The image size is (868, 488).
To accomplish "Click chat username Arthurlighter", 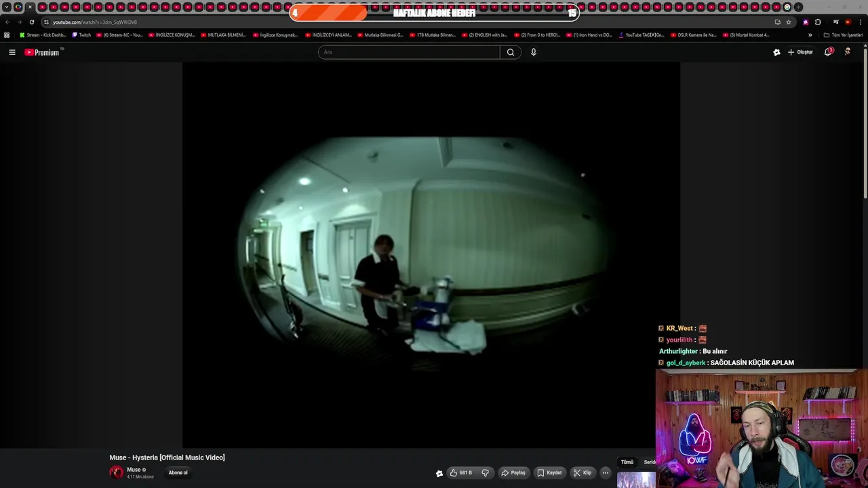I will (678, 351).
